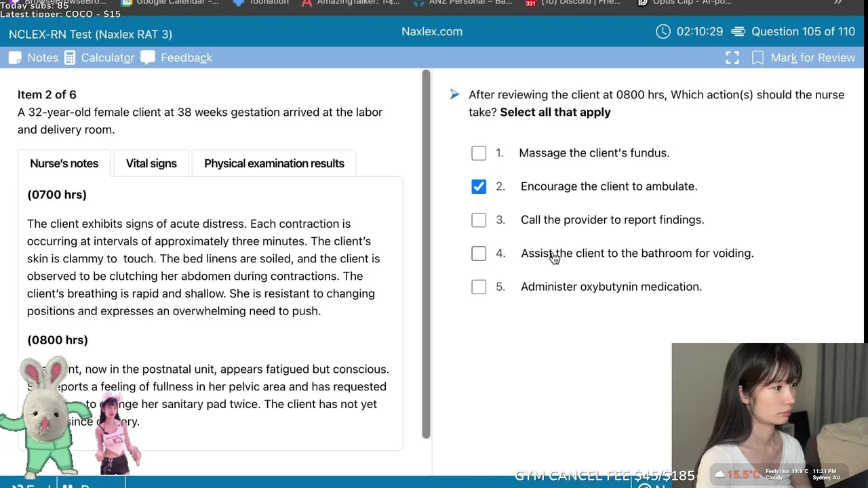Uncheck option 2 Encourage the client to ambulate
Screen dimensions: 868x488
pyautogui.click(x=479, y=186)
